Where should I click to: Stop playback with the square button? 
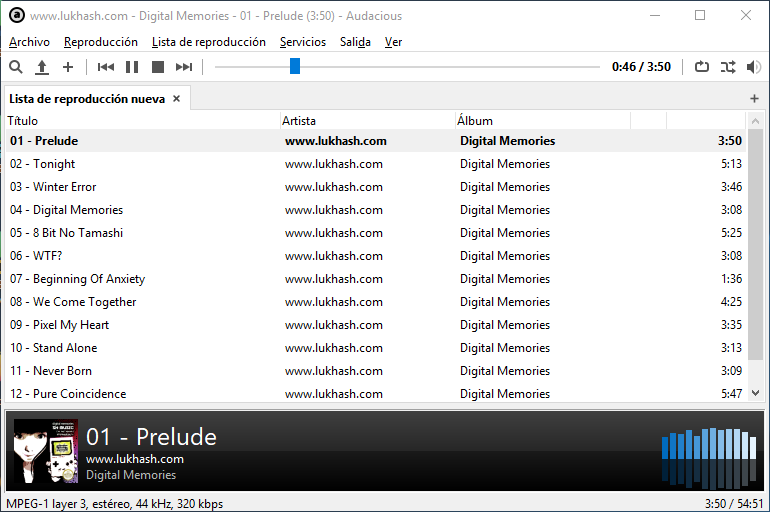click(158, 67)
